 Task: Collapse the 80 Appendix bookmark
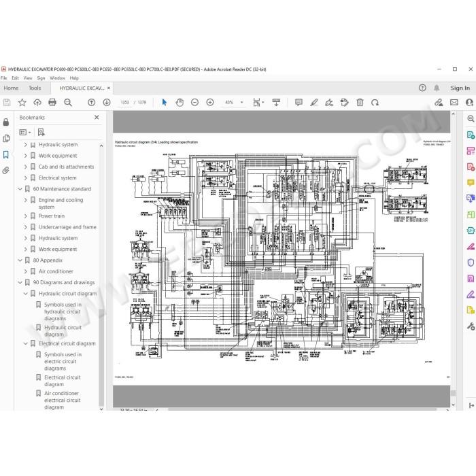20,260
